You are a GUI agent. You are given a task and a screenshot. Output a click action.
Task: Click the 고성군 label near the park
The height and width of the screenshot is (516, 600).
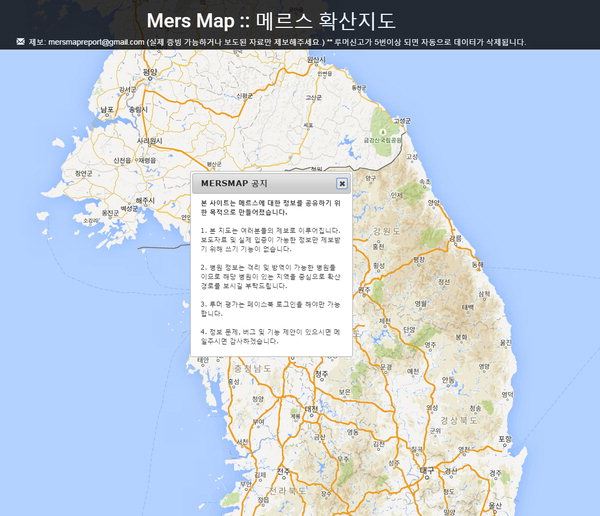402,121
